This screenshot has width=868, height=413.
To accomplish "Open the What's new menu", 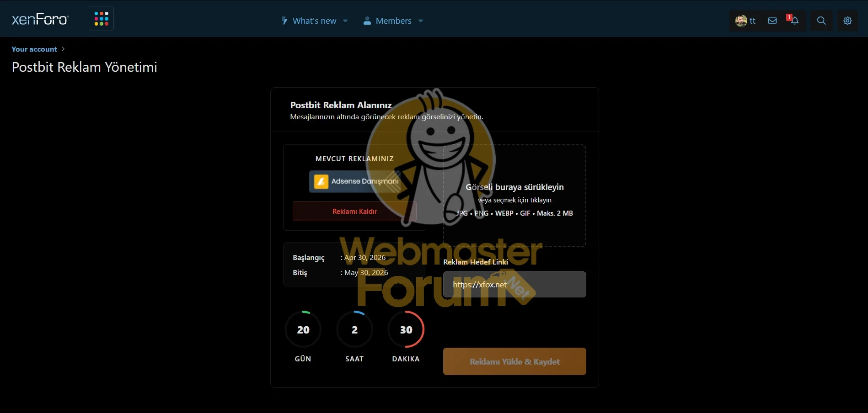I will click(314, 21).
